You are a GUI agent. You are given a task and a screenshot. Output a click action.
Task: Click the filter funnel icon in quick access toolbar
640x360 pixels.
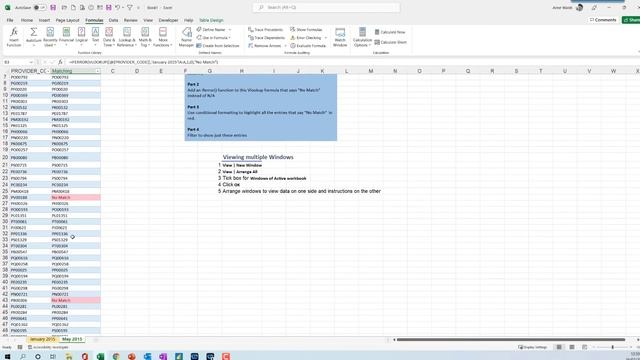(x=130, y=7)
